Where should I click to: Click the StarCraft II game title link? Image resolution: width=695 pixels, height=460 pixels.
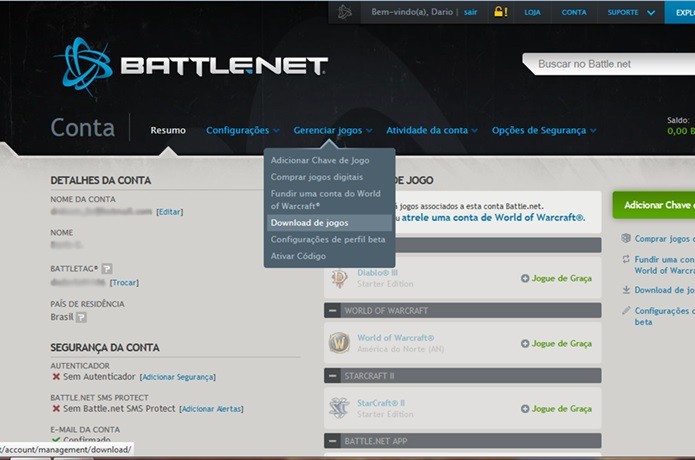pyautogui.click(x=381, y=403)
